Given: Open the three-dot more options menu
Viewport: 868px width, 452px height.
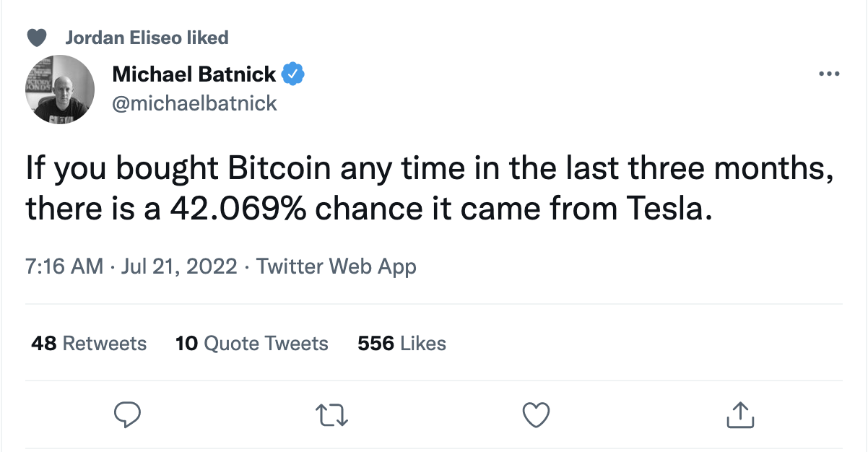Looking at the screenshot, I should click(x=828, y=74).
